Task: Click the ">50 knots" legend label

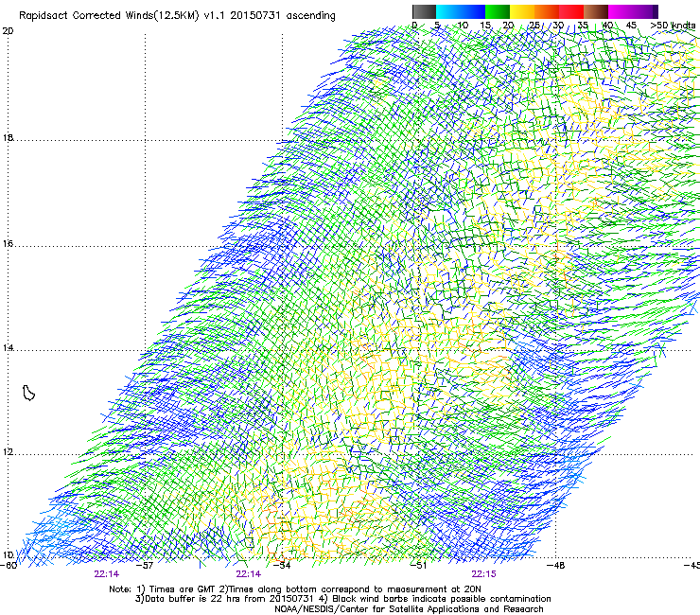Action: click(x=673, y=25)
